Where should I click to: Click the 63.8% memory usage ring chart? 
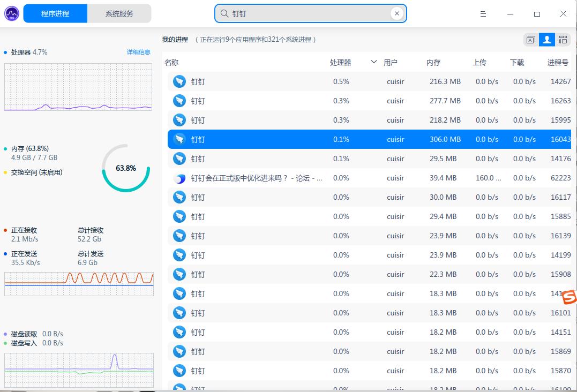[x=125, y=168]
